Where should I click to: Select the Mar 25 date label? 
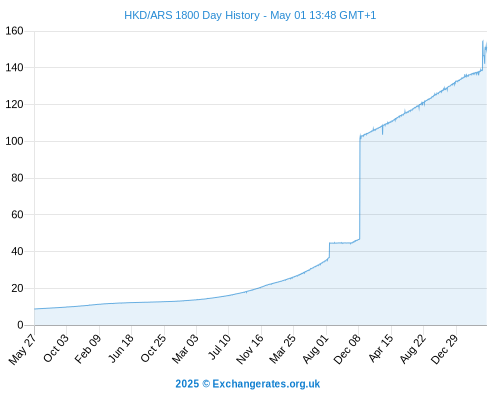(x=283, y=348)
